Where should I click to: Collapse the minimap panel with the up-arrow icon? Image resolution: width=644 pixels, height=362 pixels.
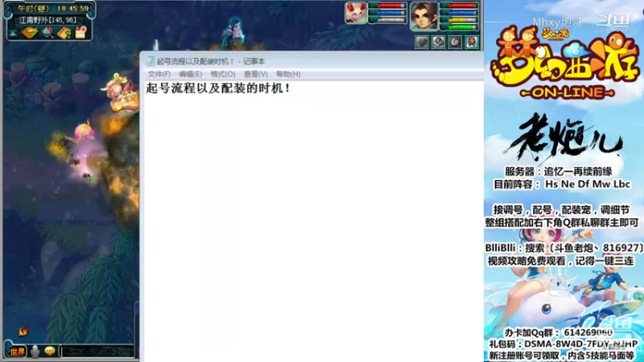(13, 34)
